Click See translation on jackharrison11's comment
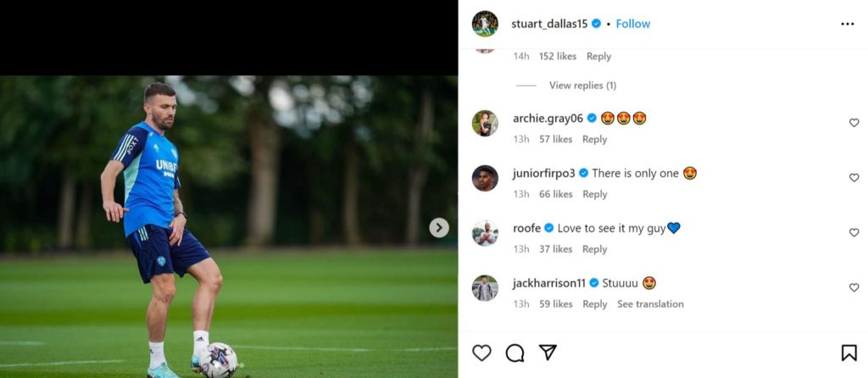The image size is (868, 378). point(650,304)
